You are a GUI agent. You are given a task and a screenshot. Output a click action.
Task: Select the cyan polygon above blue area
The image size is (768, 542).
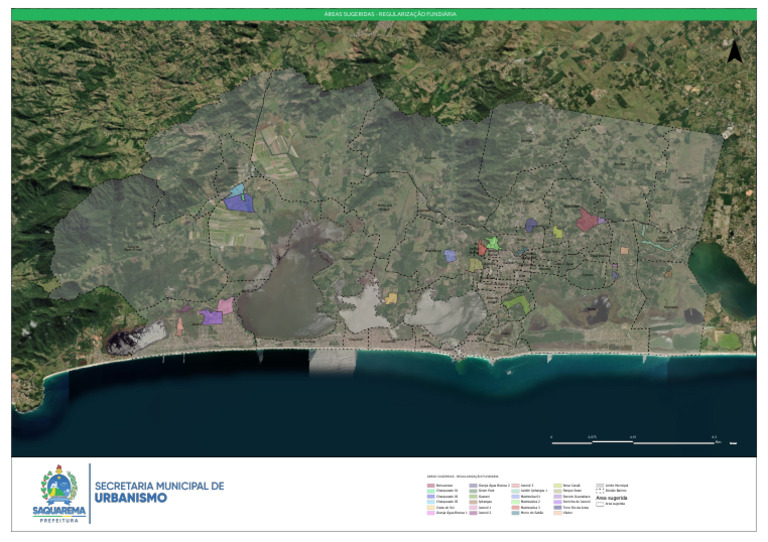(237, 190)
